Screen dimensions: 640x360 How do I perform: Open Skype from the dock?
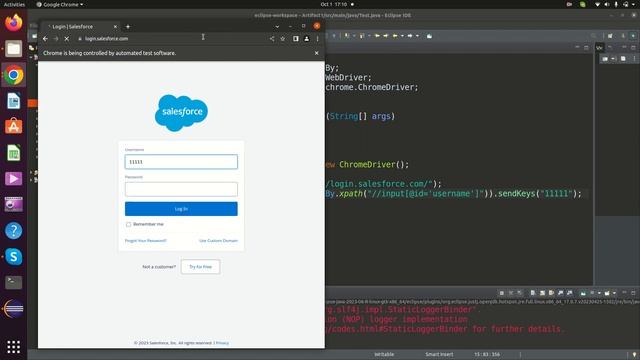[13, 257]
